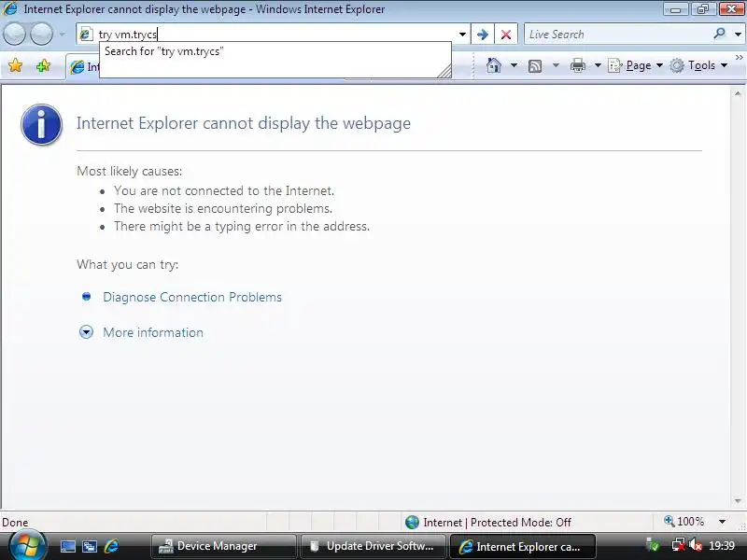Click the "Done" status bar text
Viewport: 747px width, 560px height.
click(15, 523)
